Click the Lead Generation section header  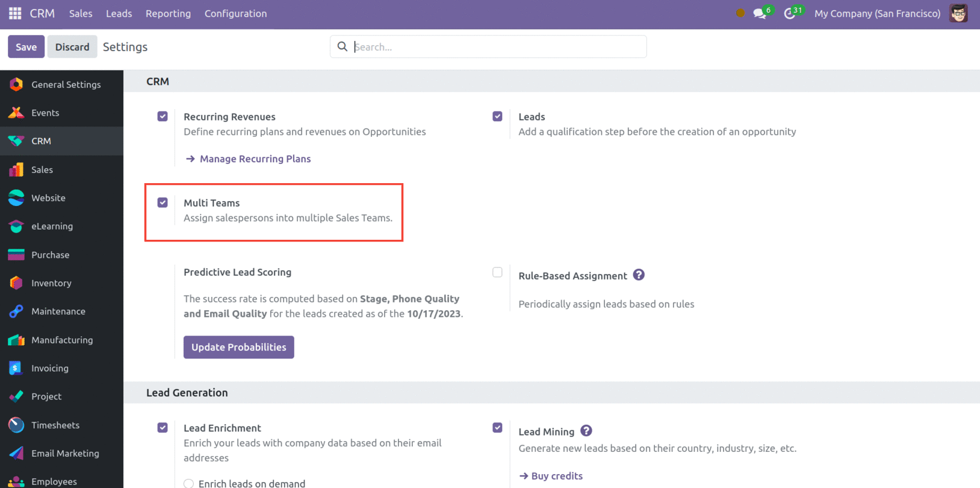pos(187,393)
